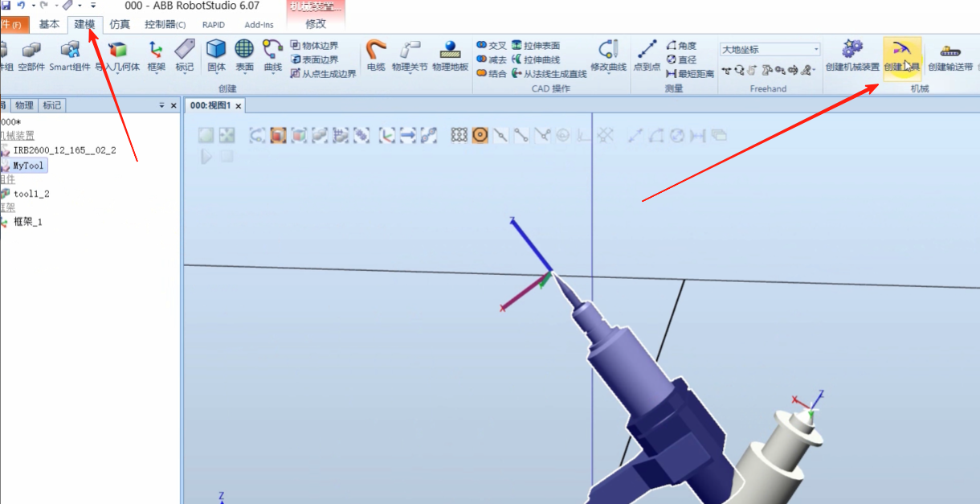Viewport: 980px width, 504px height.
Task: Click the 曲线 curve icon
Action: click(273, 56)
